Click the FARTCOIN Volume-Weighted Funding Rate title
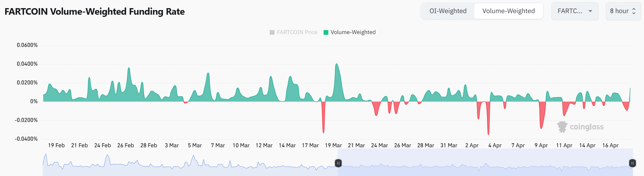644x176 pixels. click(x=95, y=12)
